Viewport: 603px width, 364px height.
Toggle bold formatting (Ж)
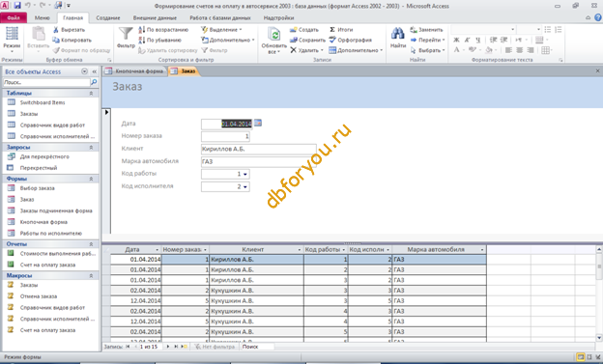(x=456, y=40)
